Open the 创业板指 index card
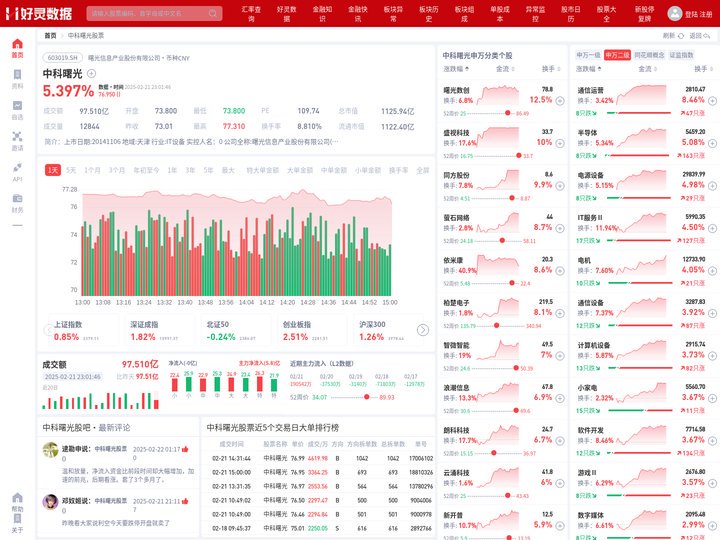This screenshot has height=540, width=720. coord(311,331)
